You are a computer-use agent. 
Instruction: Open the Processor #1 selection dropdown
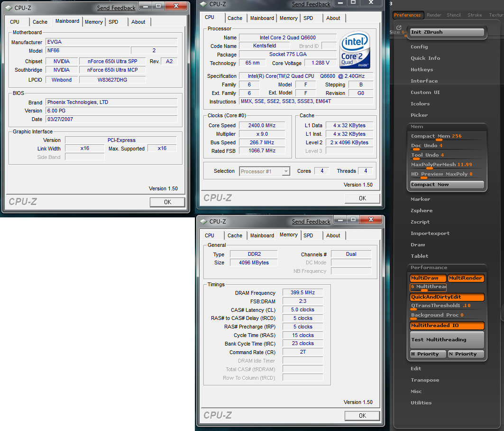(265, 171)
